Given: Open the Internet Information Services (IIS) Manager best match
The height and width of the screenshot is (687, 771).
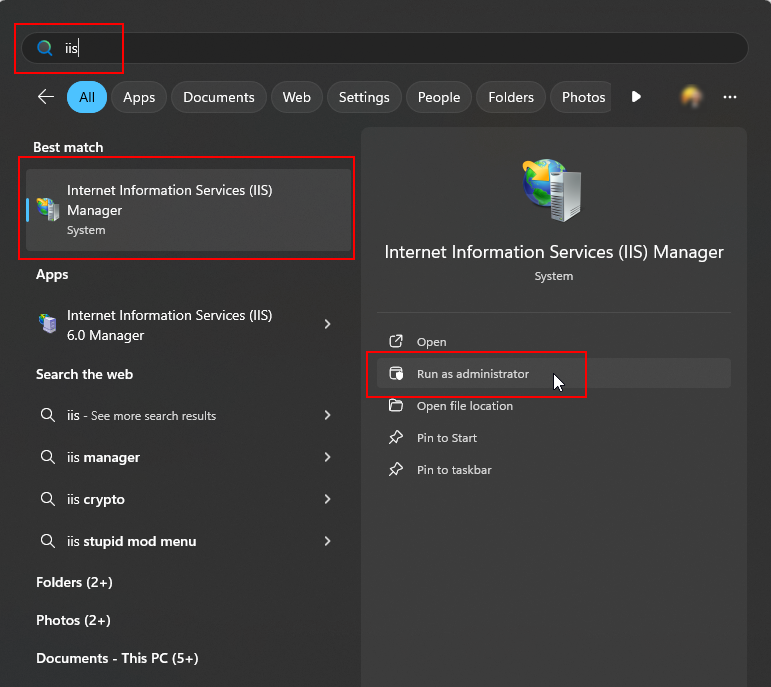Looking at the screenshot, I should 189,209.
